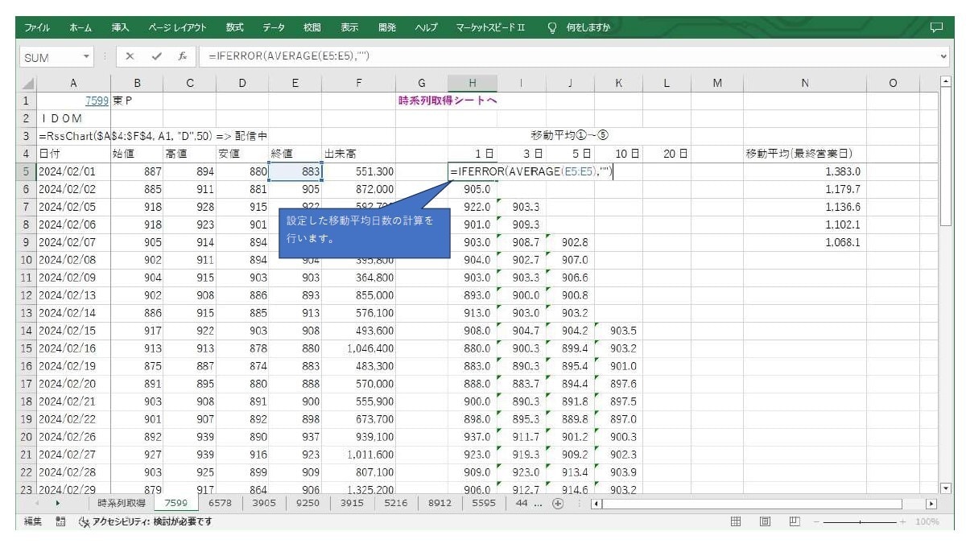
Task: Cancel the formula entry with X
Action: [130, 57]
